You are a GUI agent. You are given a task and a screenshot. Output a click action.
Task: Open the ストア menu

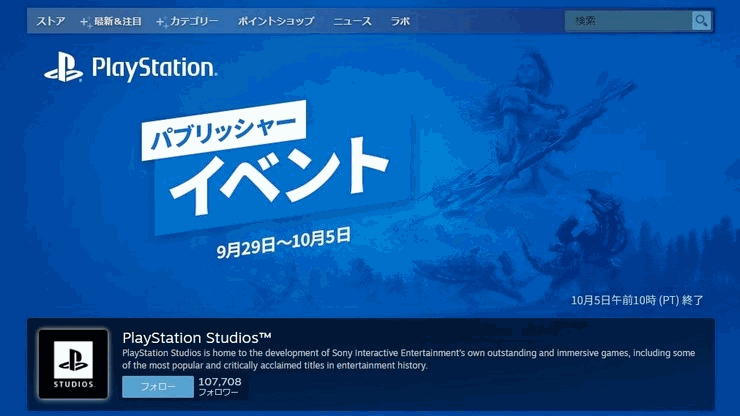tap(50, 21)
